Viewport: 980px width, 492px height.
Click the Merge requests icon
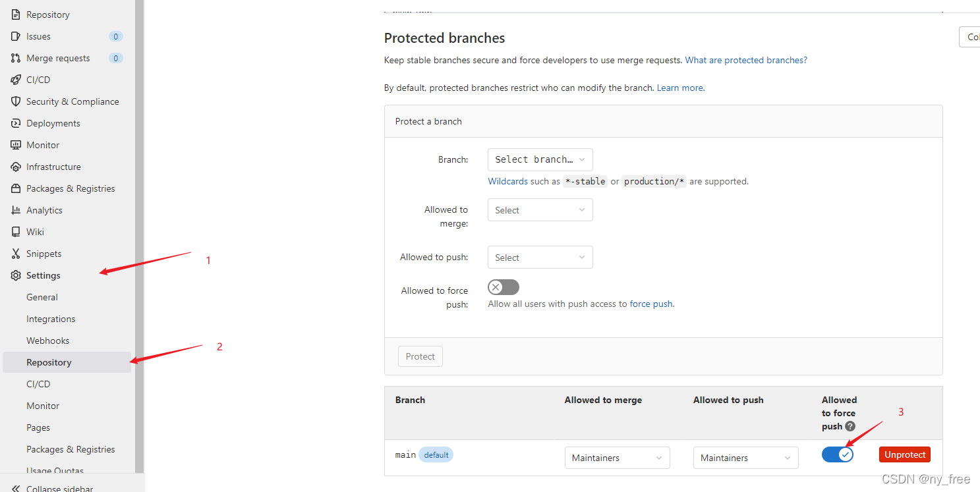coord(16,58)
